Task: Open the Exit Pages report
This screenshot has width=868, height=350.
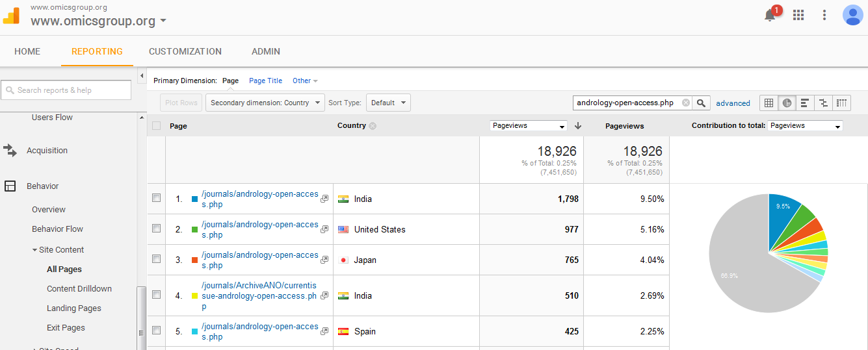Action: pyautogui.click(x=66, y=328)
